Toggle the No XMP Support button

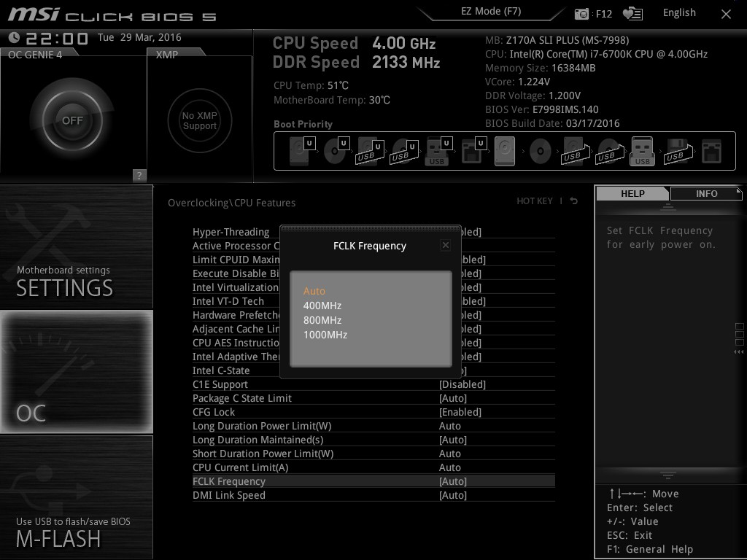(x=200, y=120)
